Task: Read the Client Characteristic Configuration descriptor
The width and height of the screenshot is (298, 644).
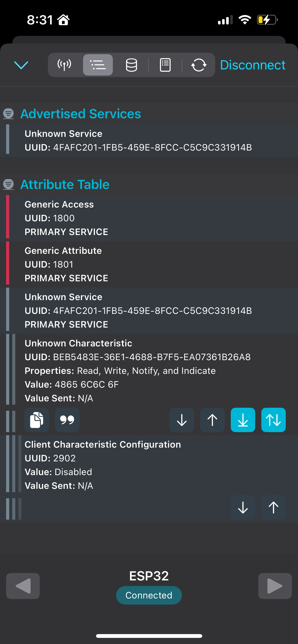Action: (x=242, y=507)
